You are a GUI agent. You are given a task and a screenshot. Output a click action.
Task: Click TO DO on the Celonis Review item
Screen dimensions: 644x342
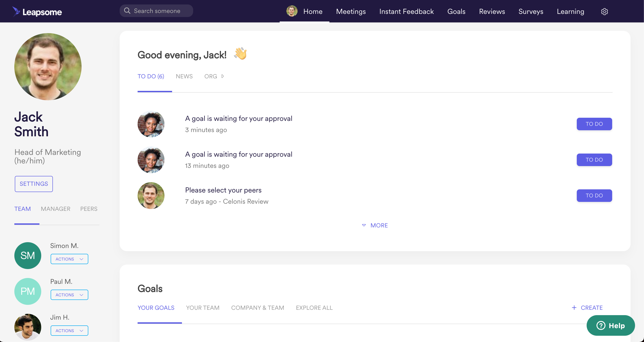click(x=594, y=195)
